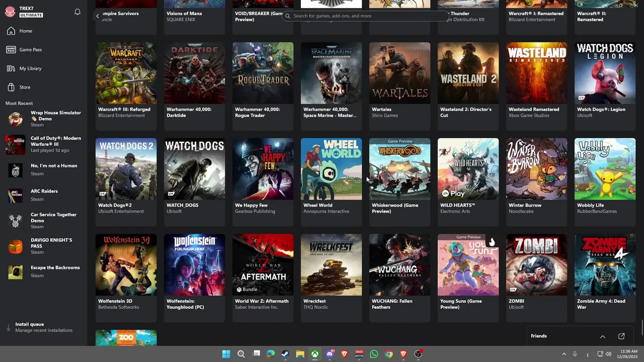Open Escape the Backrooms recent entry
This screenshot has width=644, height=362.
(x=43, y=271)
